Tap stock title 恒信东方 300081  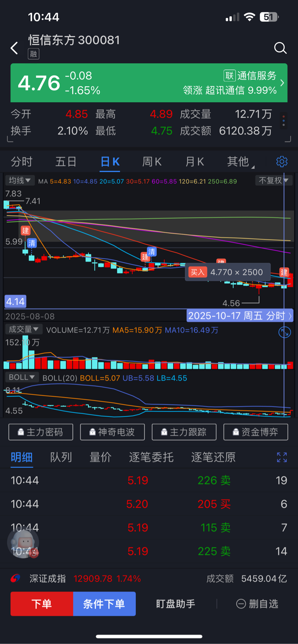pos(74,40)
